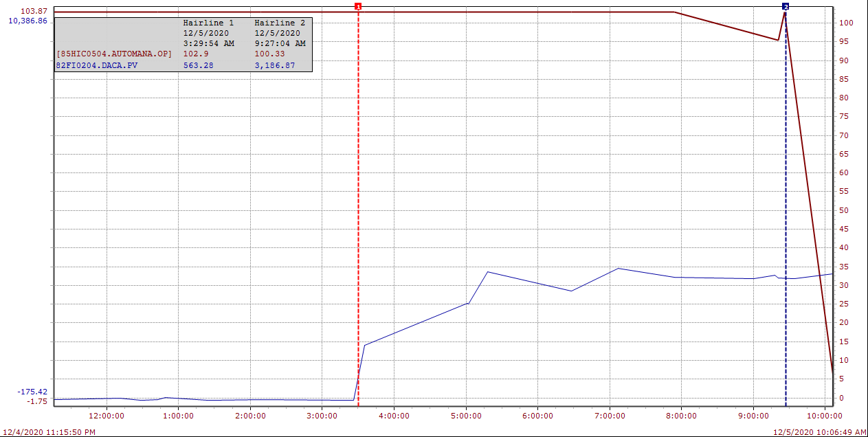Select the Hairline 2 column header
This screenshot has width=868, height=437.
point(280,23)
